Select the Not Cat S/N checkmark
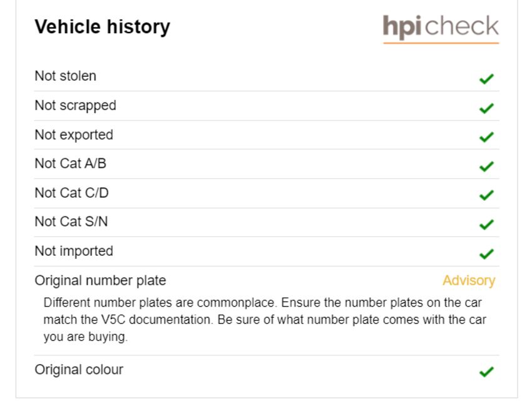Image resolution: width=532 pixels, height=406 pixels. tap(486, 224)
